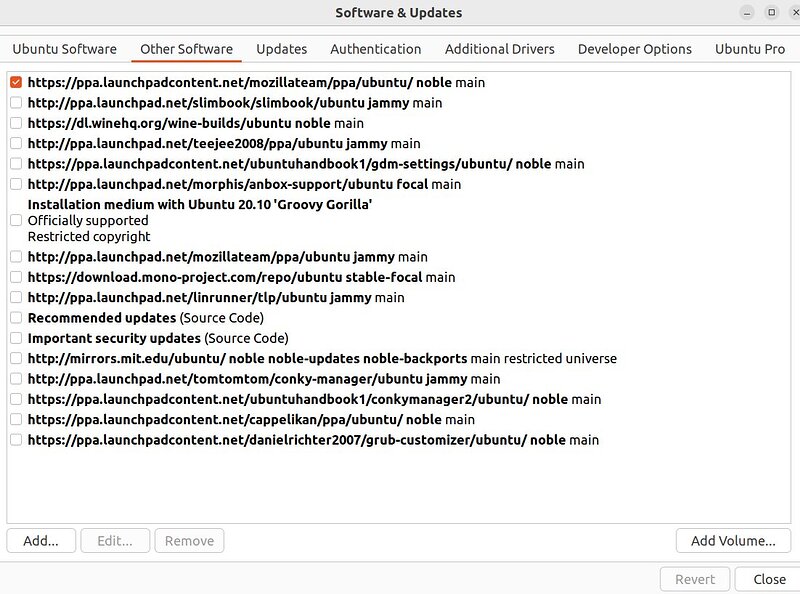Uncheck the mozillateam ppa noble checkbox
The width and height of the screenshot is (800, 594).
click(16, 82)
